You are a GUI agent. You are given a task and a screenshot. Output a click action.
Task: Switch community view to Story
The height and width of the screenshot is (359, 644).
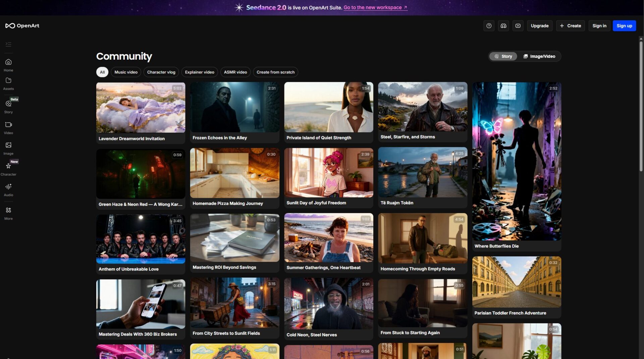(503, 56)
